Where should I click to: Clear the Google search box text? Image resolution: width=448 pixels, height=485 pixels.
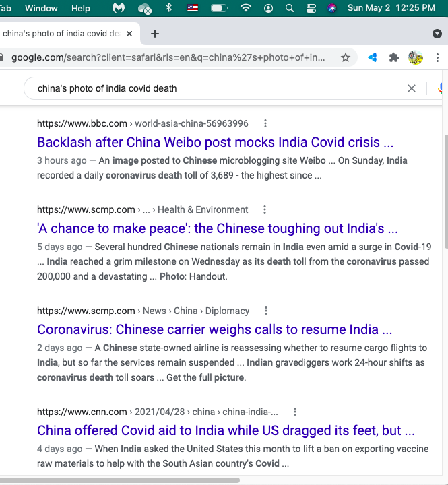(411, 88)
